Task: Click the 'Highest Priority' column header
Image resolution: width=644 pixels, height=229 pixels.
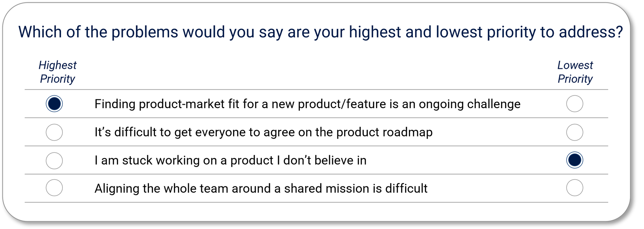Action: tap(57, 72)
